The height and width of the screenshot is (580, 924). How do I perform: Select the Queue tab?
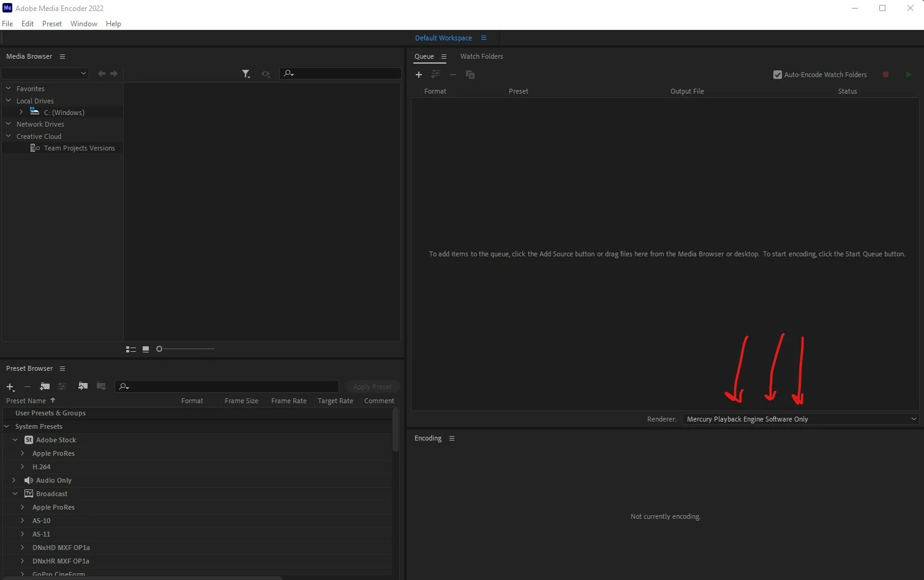click(x=424, y=56)
